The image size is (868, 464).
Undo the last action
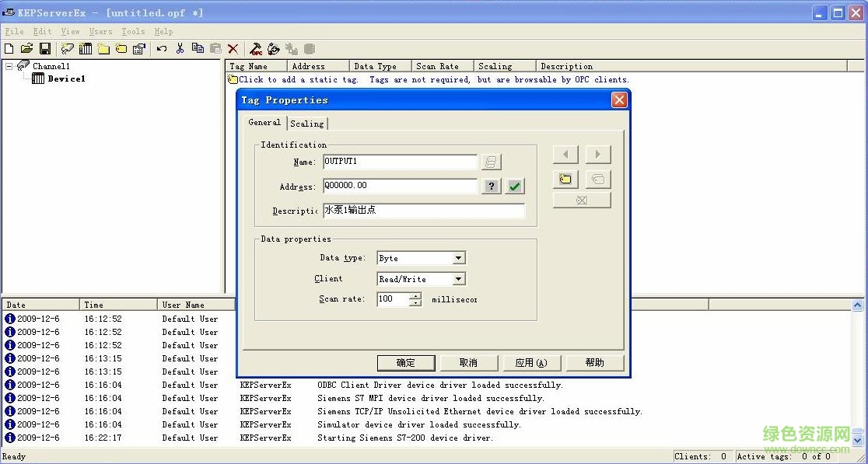(162, 48)
